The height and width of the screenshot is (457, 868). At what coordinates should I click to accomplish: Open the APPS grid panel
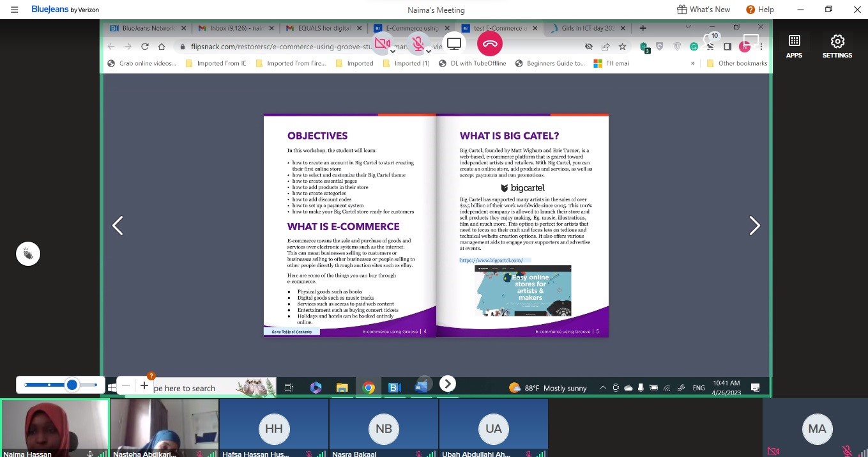tap(794, 46)
